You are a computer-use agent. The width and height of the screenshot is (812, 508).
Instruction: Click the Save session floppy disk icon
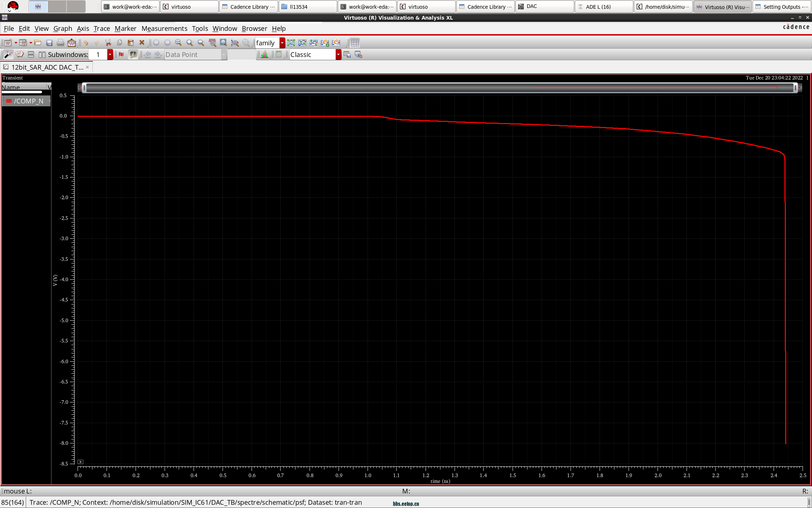pyautogui.click(x=49, y=43)
